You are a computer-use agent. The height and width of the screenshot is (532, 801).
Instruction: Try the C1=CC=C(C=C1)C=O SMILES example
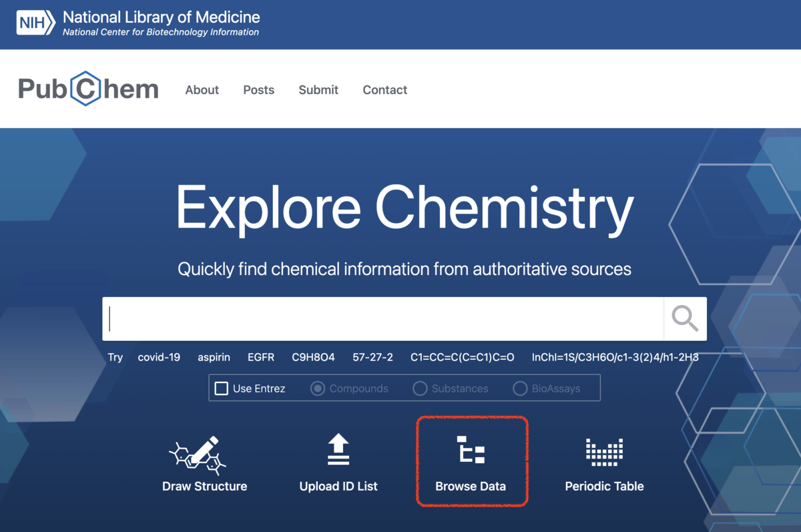pos(463,357)
